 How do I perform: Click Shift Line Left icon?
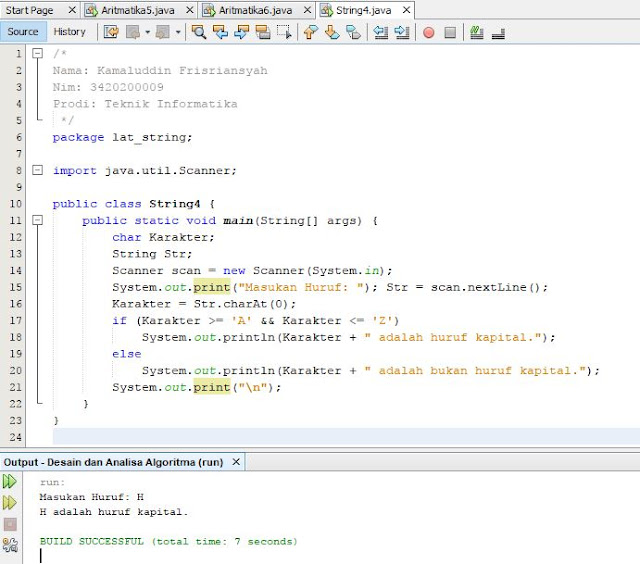(x=380, y=32)
